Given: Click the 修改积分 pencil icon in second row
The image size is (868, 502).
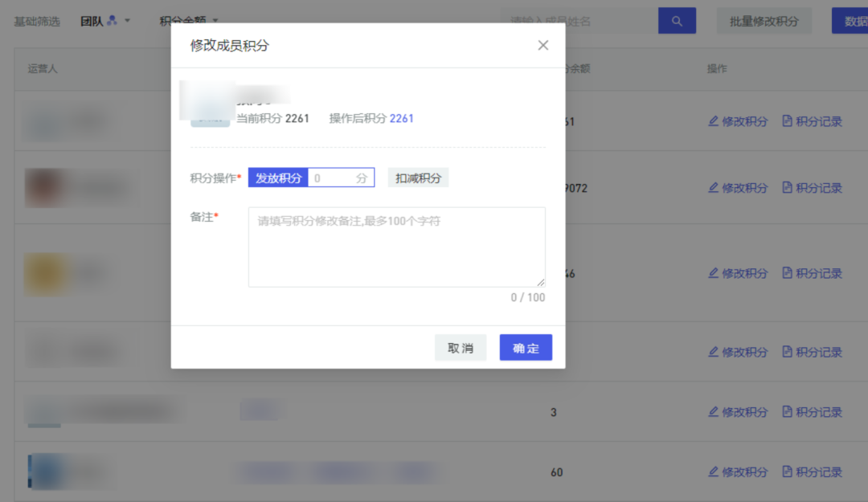Looking at the screenshot, I should point(713,187).
